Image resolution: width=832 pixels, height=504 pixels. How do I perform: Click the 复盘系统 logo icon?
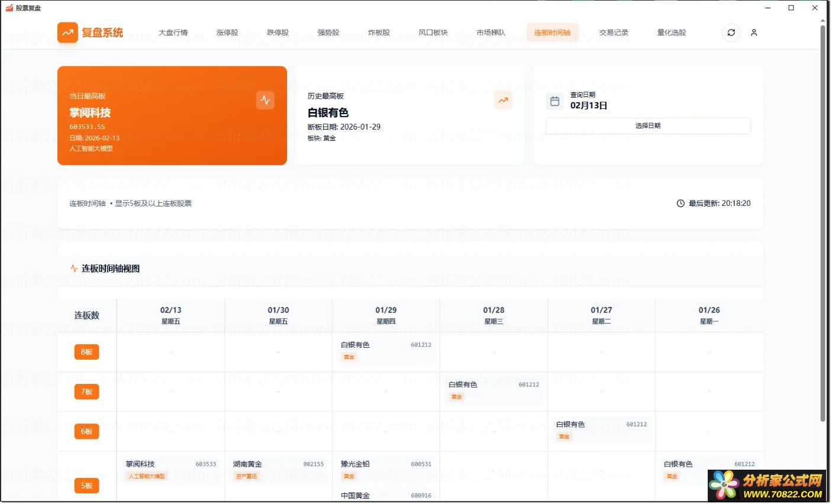pyautogui.click(x=67, y=33)
